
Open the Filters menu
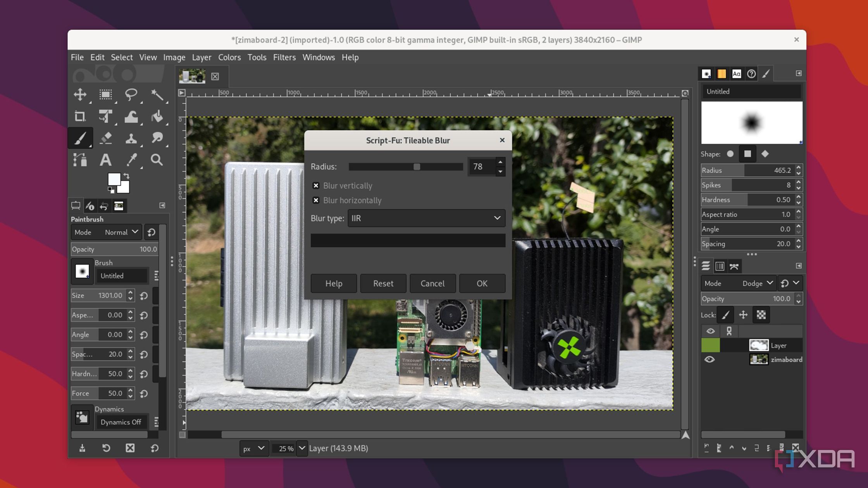click(x=284, y=57)
